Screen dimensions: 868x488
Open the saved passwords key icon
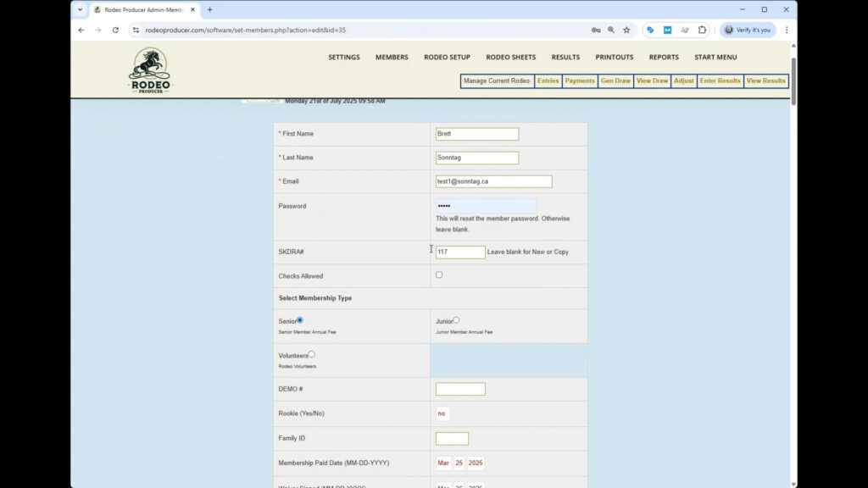596,30
